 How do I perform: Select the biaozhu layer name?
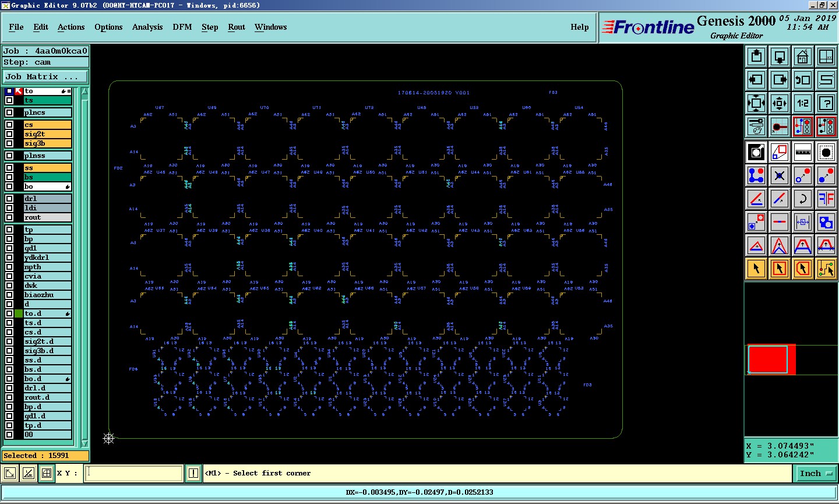tap(47, 295)
